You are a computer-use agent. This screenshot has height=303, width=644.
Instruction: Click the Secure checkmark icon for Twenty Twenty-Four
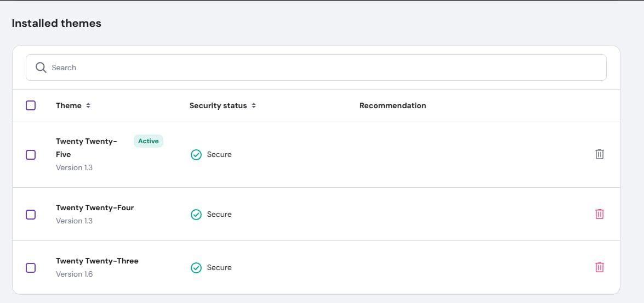(x=196, y=215)
